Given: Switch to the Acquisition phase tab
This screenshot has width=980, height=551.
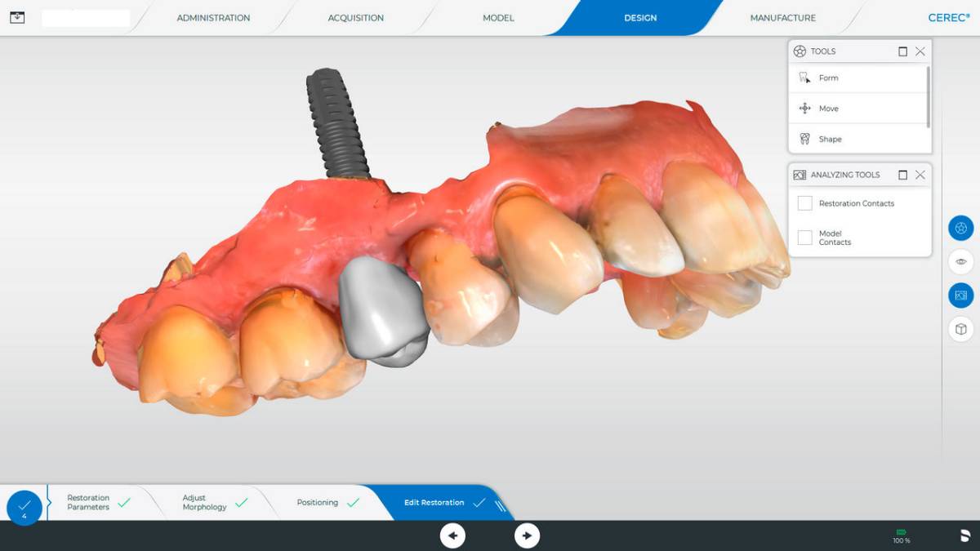Looking at the screenshot, I should (355, 18).
